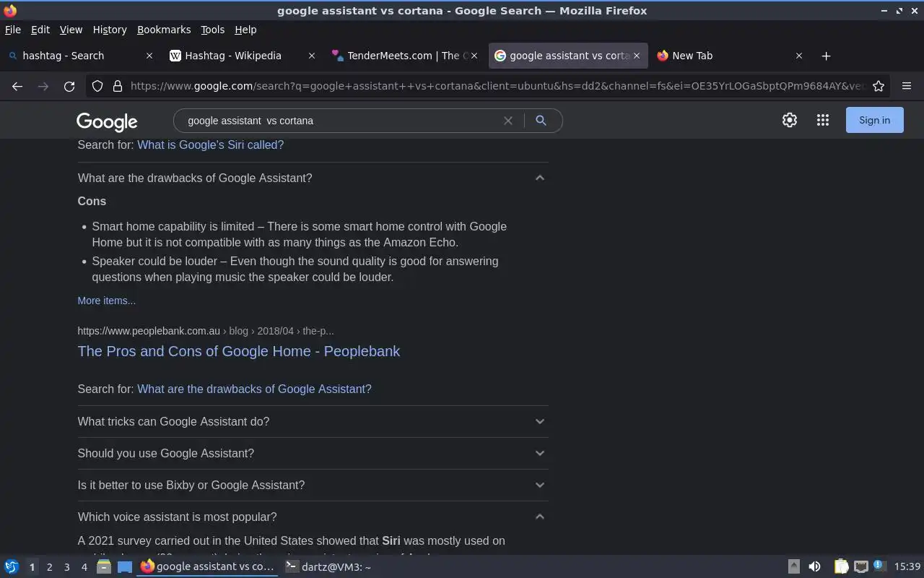Screen dimensions: 924x578
Task: Open the notification tray icon with badge
Action: (879, 566)
